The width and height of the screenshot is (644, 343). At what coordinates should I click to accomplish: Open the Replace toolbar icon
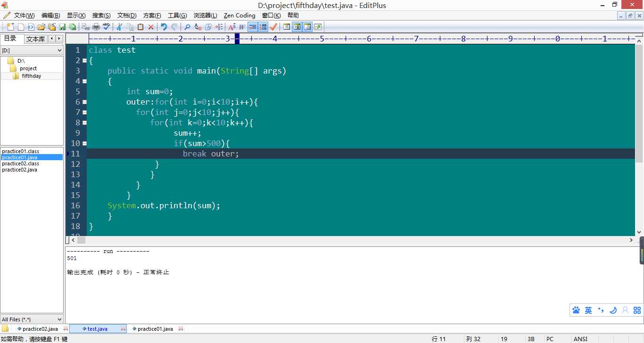pos(198,27)
